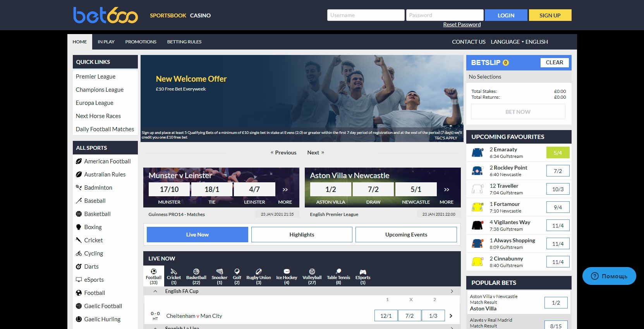The image size is (644, 329).
Task: Click the Cycling bicycle icon
Action: [x=79, y=254]
